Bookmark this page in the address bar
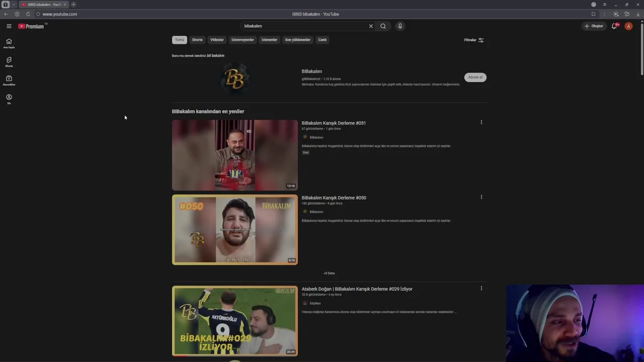The height and width of the screenshot is (362, 644). pyautogui.click(x=593, y=14)
